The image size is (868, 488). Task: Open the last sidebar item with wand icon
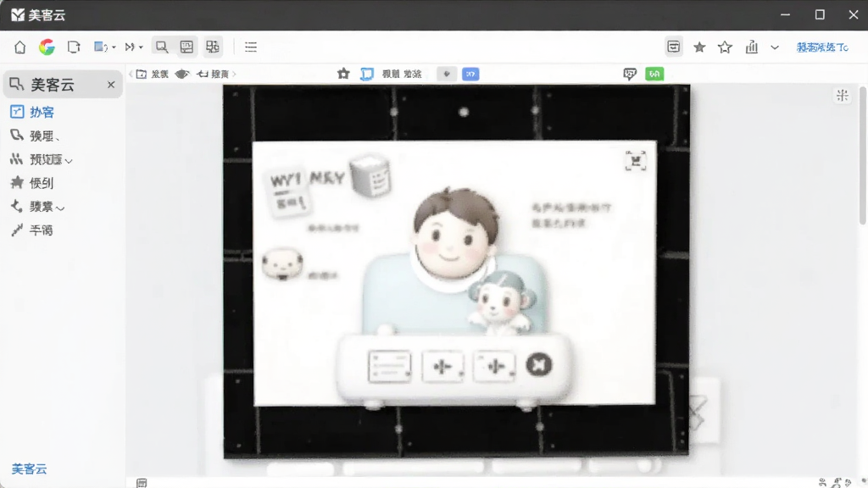coord(32,230)
